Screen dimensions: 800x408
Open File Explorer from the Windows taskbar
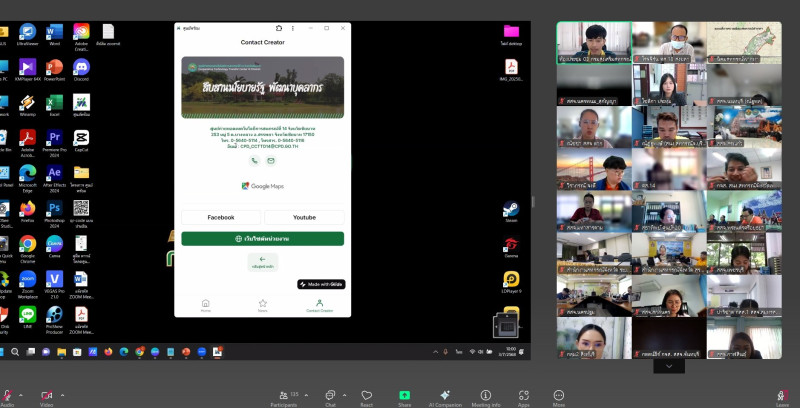tap(61, 351)
